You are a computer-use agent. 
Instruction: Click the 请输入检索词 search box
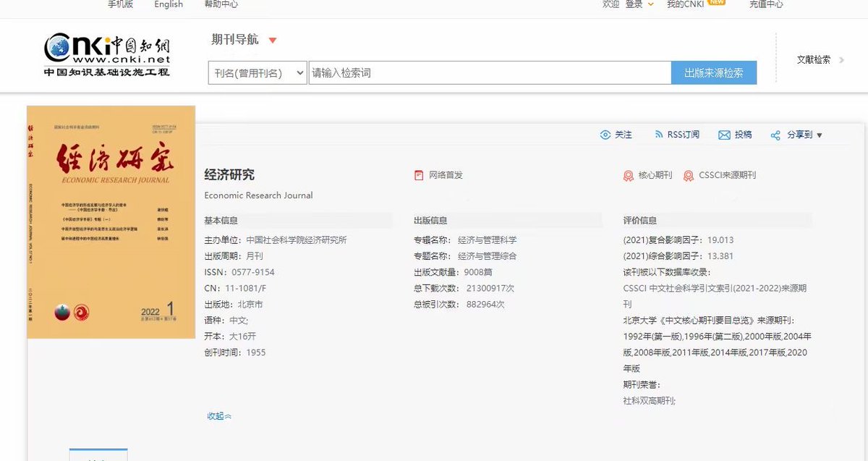tap(490, 73)
